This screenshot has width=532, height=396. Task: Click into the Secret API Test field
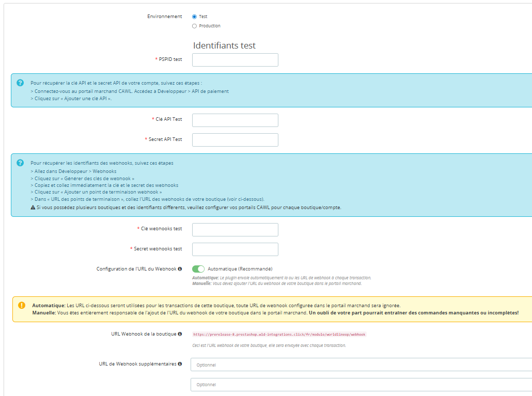point(235,140)
